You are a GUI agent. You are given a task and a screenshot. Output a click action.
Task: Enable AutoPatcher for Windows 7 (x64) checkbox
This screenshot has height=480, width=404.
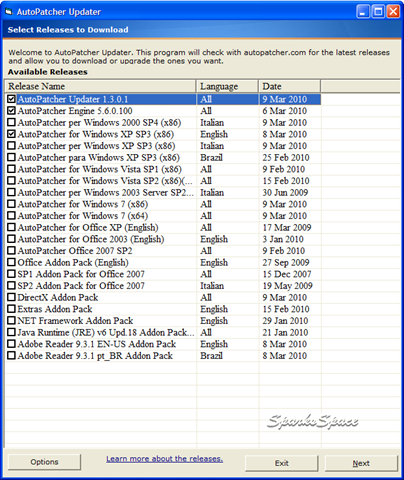click(11, 215)
